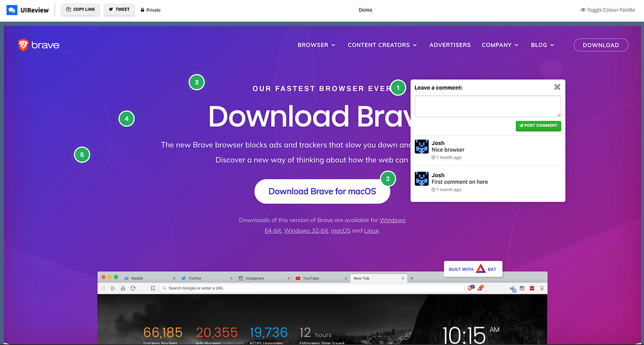This screenshot has width=644, height=345.
Task: Toggle the Colour Palette view
Action: click(x=609, y=10)
